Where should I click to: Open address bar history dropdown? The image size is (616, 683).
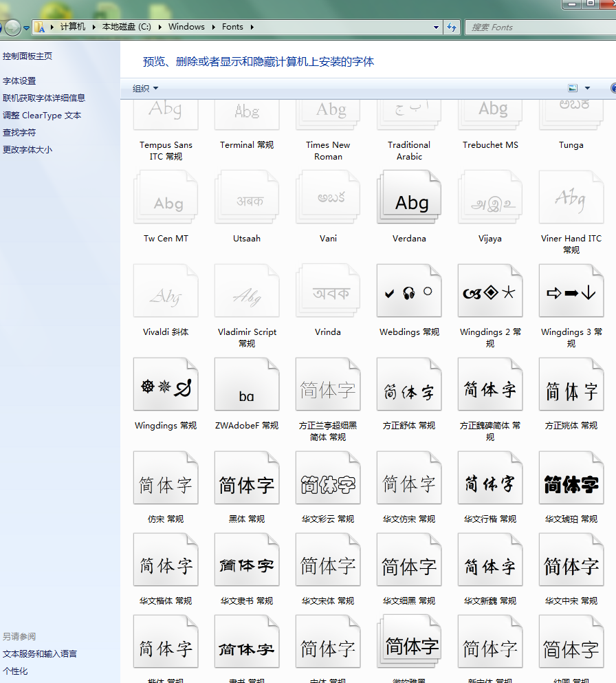tap(436, 28)
